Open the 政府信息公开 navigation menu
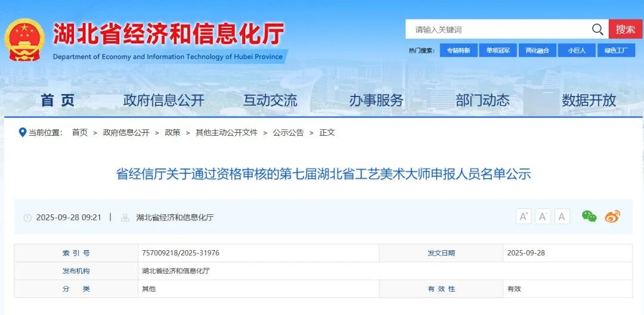This screenshot has height=315, width=644. [163, 100]
